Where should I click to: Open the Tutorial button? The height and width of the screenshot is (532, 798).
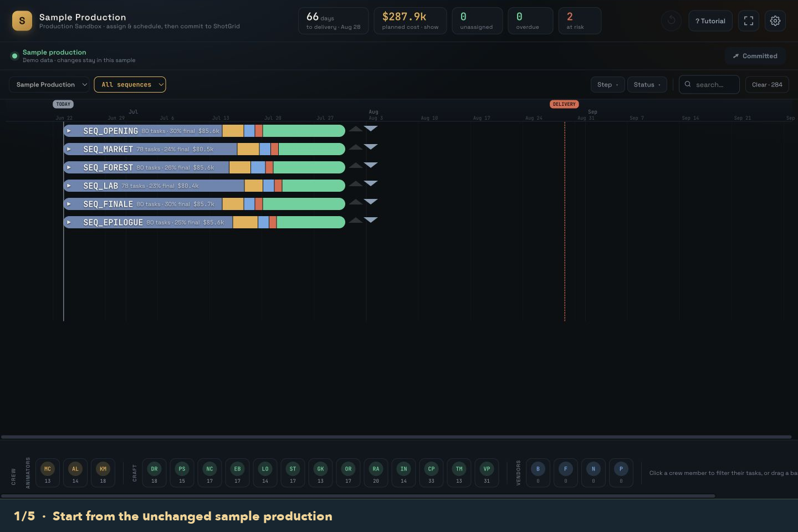(x=710, y=21)
